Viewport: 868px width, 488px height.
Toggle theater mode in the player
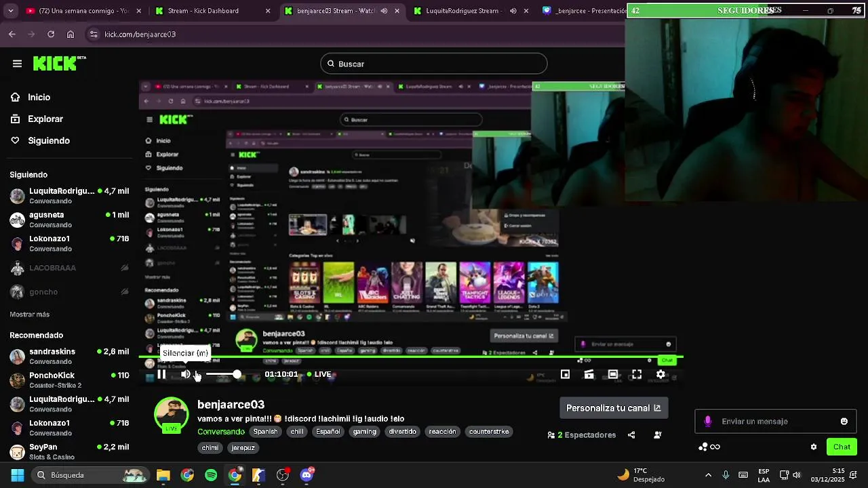click(x=613, y=374)
